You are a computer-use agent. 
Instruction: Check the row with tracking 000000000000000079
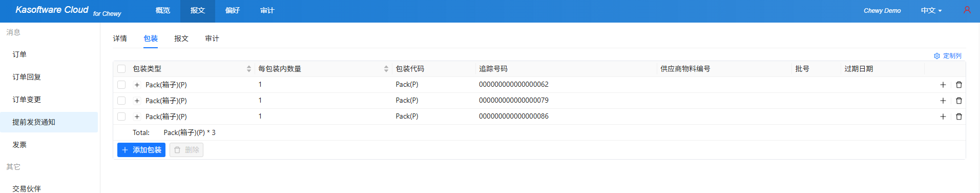[x=121, y=101]
